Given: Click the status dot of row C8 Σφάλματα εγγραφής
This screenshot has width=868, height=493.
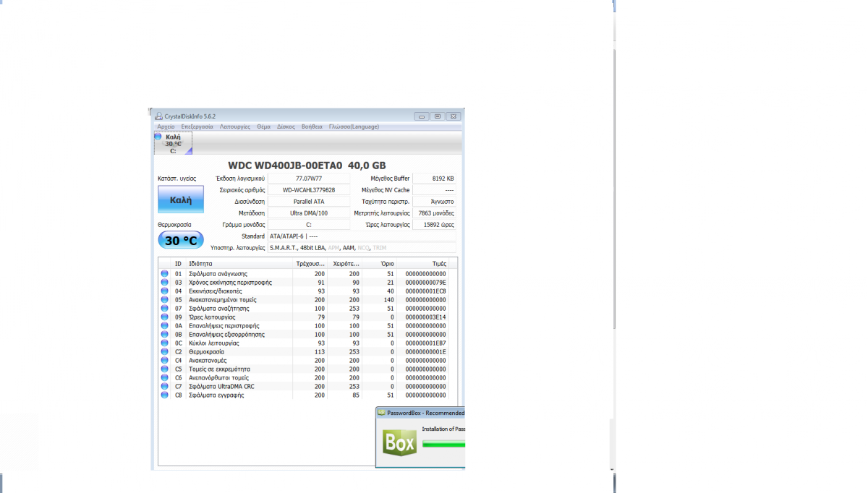Looking at the screenshot, I should coord(165,395).
